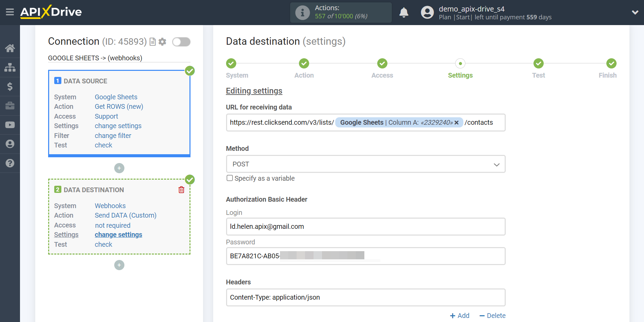This screenshot has width=644, height=322.
Task: Click the Editing settings heading
Action: (254, 91)
